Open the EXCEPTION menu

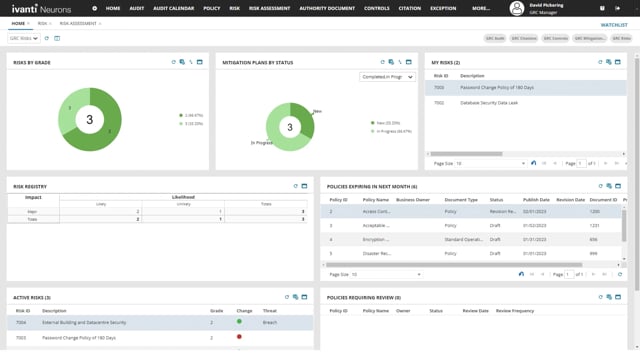[443, 8]
